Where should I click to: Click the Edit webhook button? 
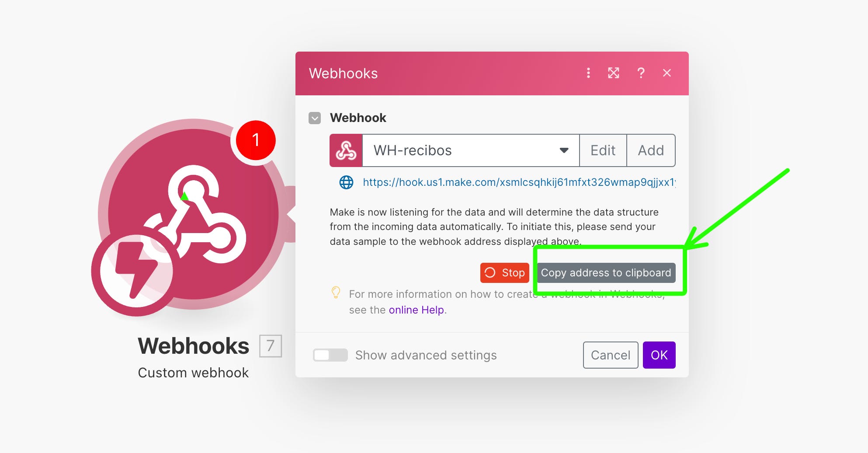603,150
